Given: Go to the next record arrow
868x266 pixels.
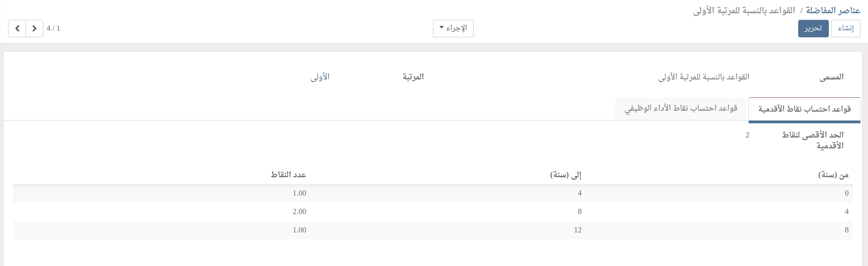Looking at the screenshot, I should coord(34,28).
